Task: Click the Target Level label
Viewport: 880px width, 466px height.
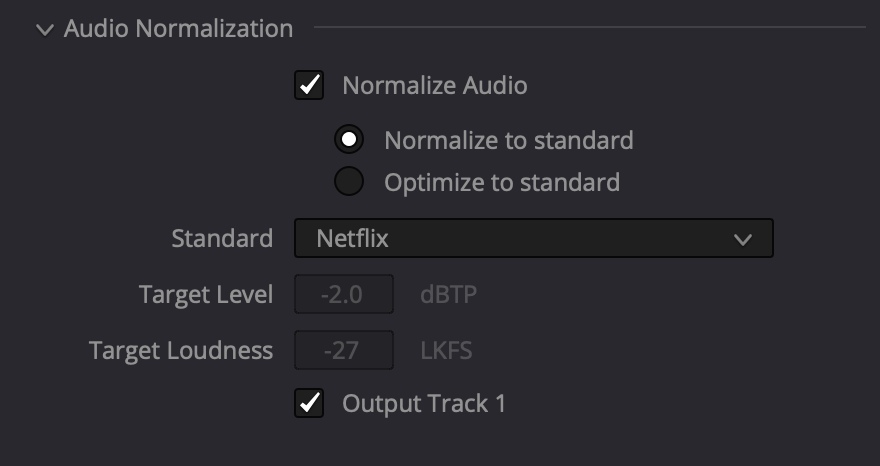Action: tap(206, 295)
